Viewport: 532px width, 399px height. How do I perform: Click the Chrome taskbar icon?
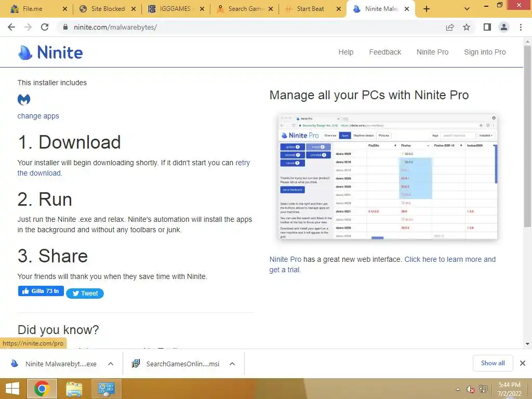tap(42, 389)
